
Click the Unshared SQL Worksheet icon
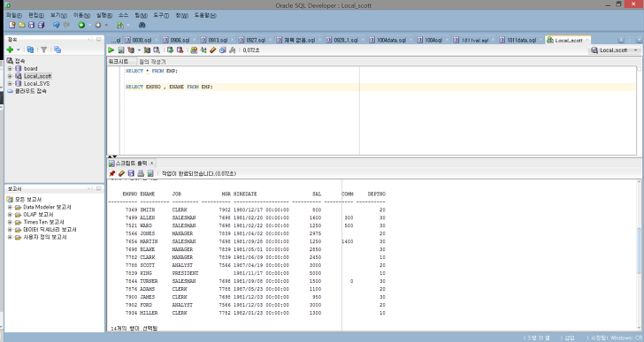coord(194,50)
